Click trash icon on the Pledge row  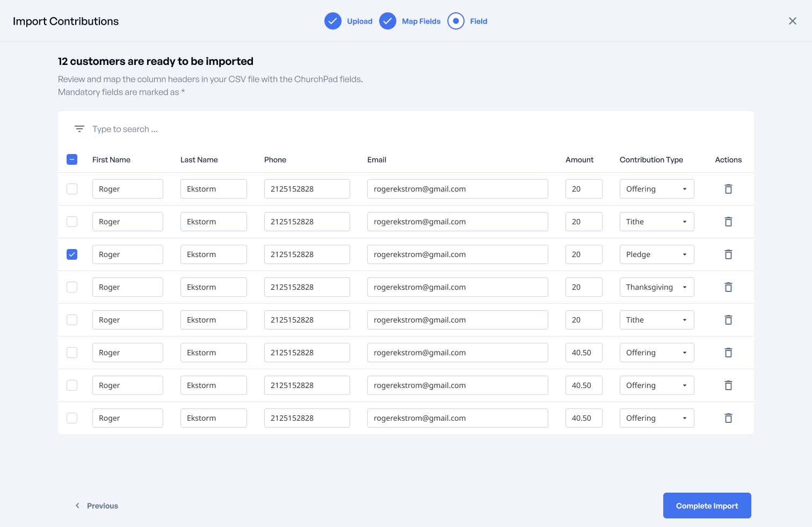728,254
